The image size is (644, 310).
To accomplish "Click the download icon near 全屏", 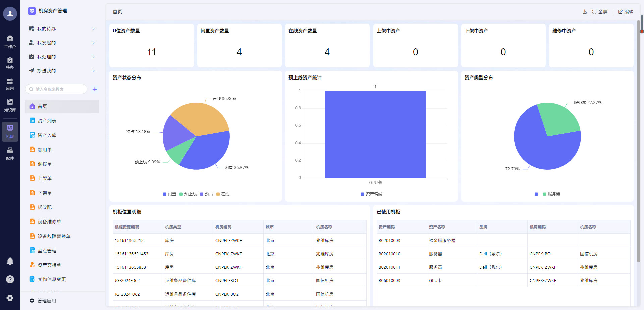I will (x=585, y=11).
